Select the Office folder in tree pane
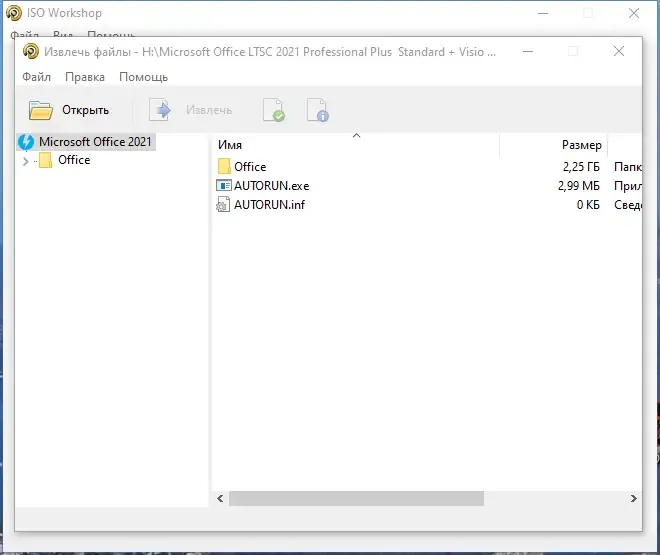 pos(74,160)
